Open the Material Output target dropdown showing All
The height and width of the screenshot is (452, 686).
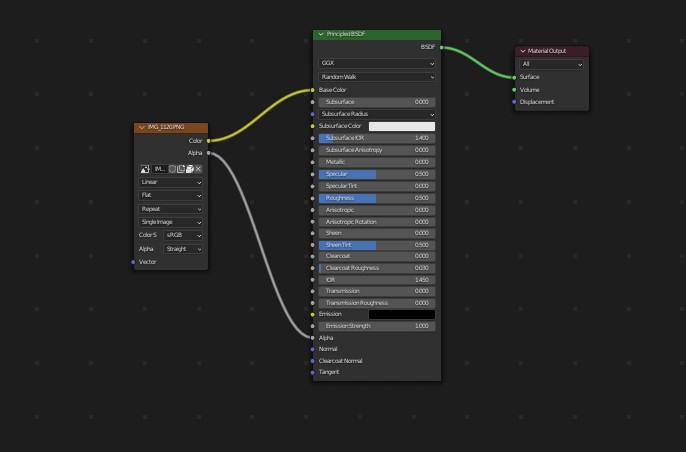point(552,64)
